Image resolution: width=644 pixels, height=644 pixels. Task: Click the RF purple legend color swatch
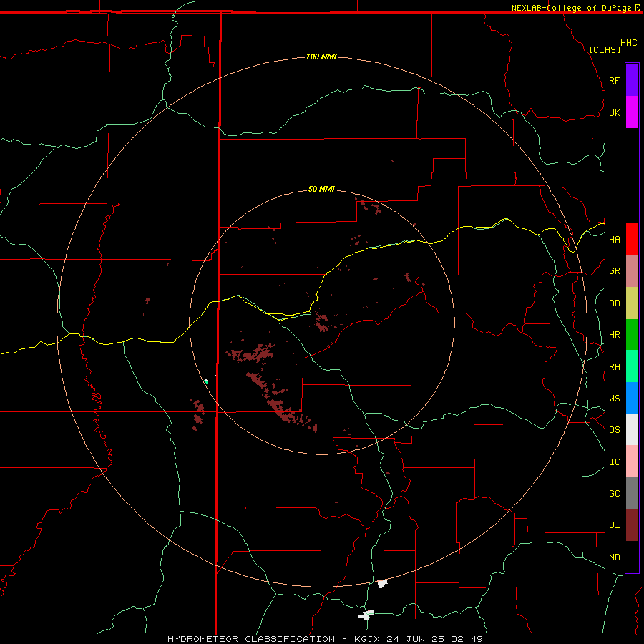[x=632, y=80]
